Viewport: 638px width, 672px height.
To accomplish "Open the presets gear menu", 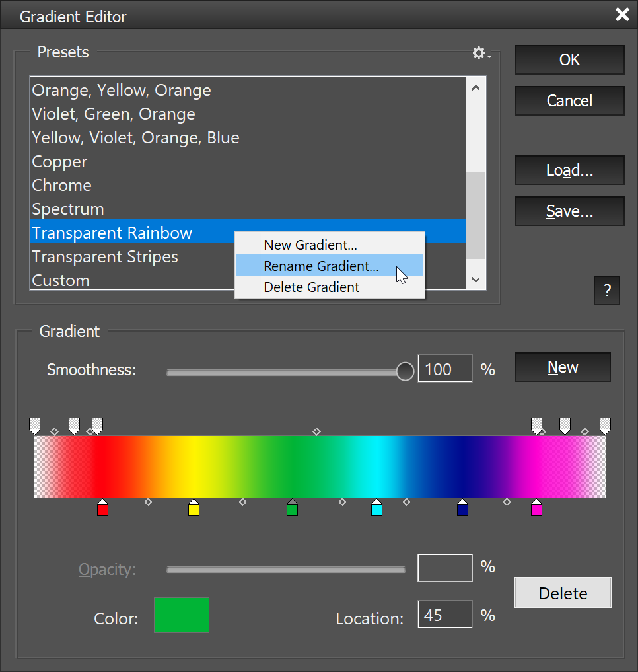I will point(481,54).
